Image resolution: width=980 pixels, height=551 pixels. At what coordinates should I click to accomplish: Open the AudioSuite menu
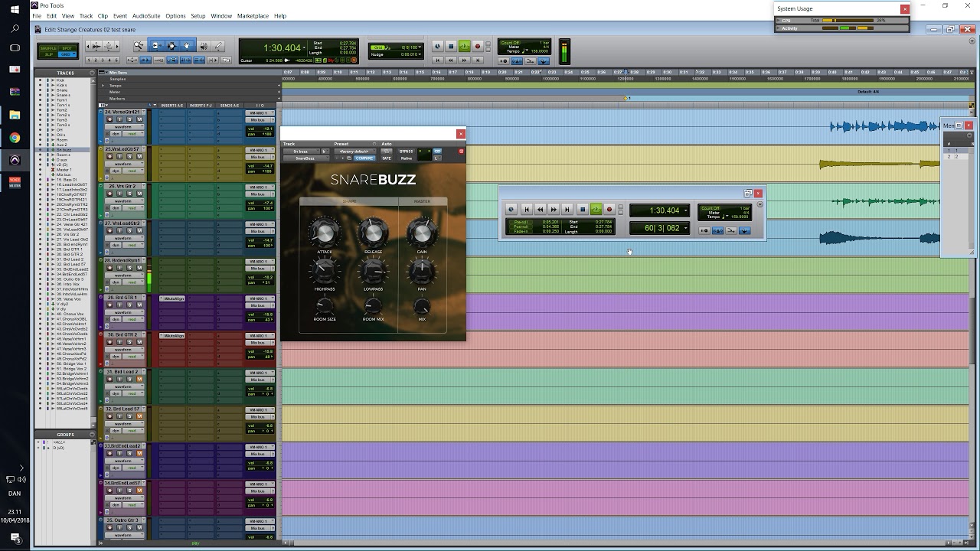point(146,15)
